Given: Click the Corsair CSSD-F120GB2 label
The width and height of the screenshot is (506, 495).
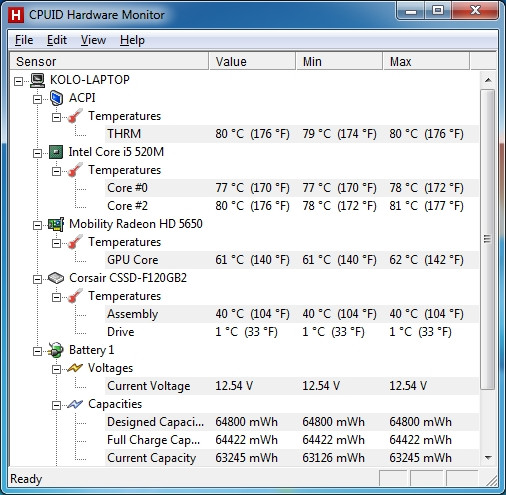Looking at the screenshot, I should (128, 278).
